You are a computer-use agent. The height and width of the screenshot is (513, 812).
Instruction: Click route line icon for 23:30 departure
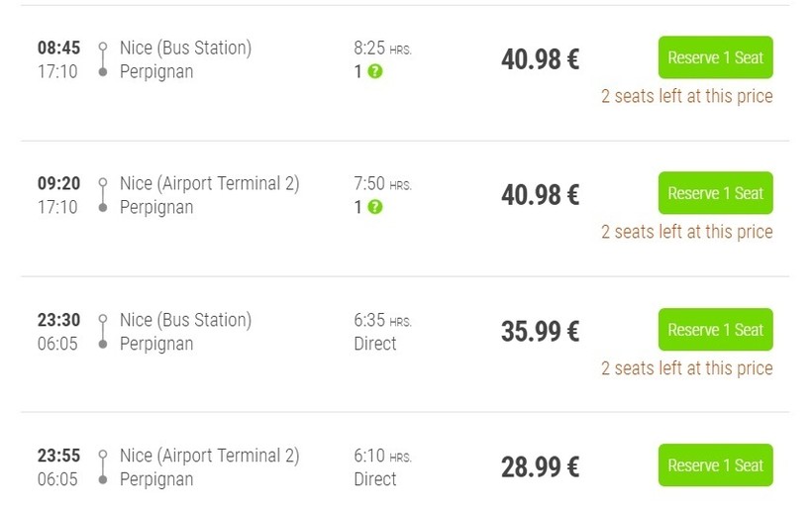[102, 332]
